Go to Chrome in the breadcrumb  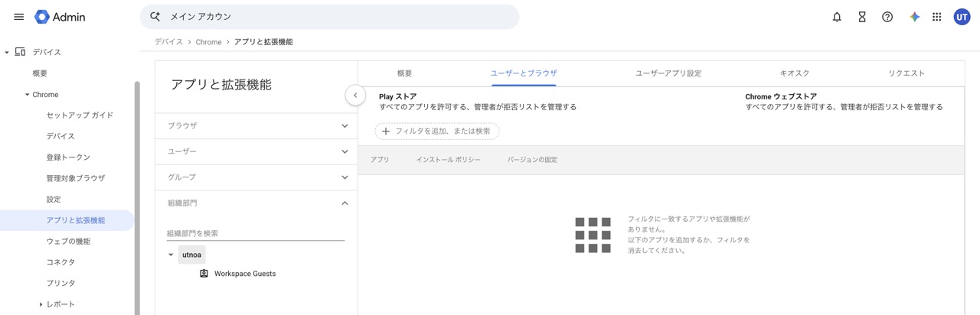pos(208,42)
